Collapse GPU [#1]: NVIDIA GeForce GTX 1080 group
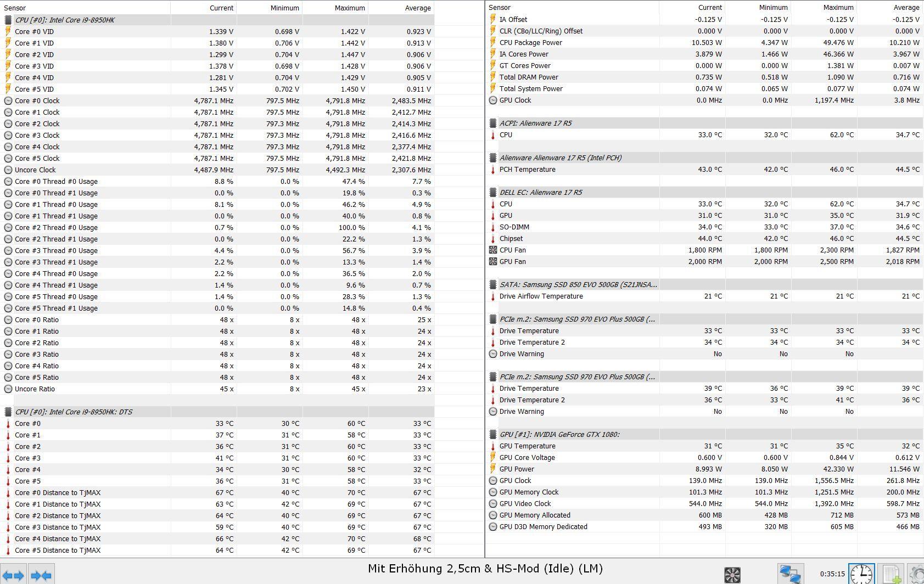The image size is (924, 584). 493,435
